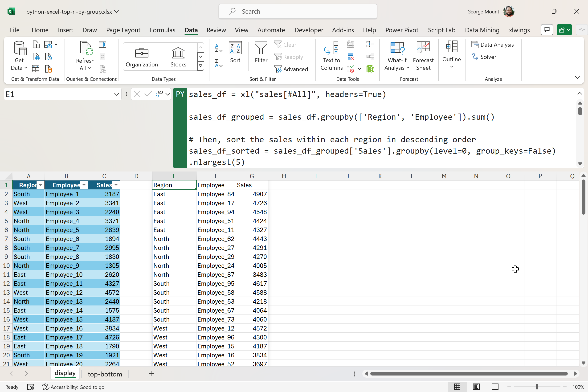588x392 pixels.
Task: Switch to Page Break Preview view
Action: pyautogui.click(x=495, y=387)
